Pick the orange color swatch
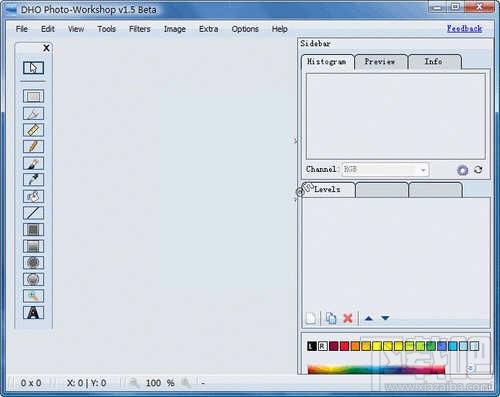This screenshot has height=397, width=500. coord(355,346)
